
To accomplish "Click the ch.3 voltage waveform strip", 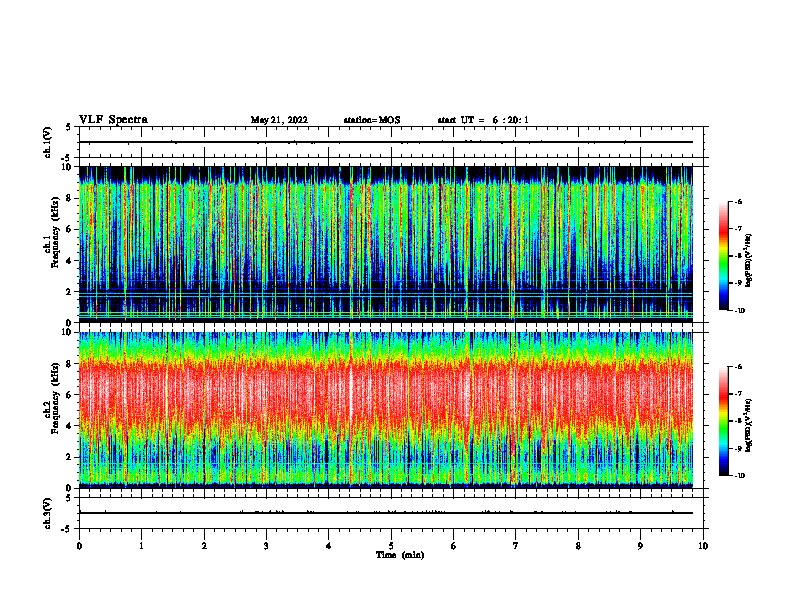I will point(391,513).
